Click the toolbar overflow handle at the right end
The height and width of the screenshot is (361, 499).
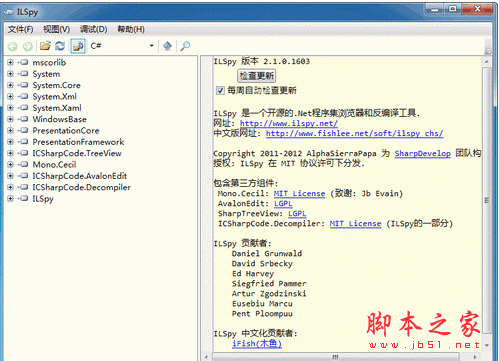pyautogui.click(x=488, y=46)
